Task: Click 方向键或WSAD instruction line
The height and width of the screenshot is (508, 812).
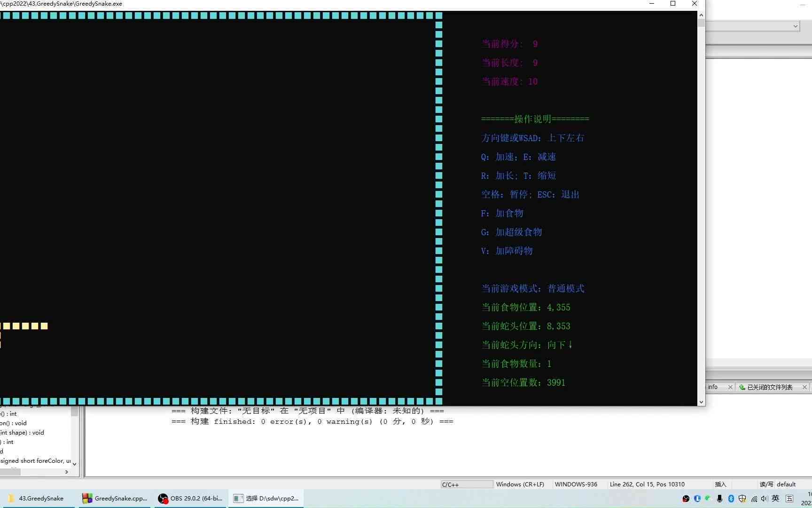Action: pos(533,138)
